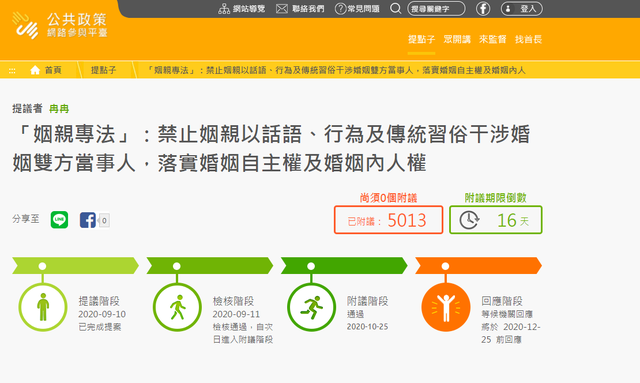Image resolution: width=640 pixels, height=383 pixels.
Task: Click the 16 天 countdown box
Action: click(496, 220)
